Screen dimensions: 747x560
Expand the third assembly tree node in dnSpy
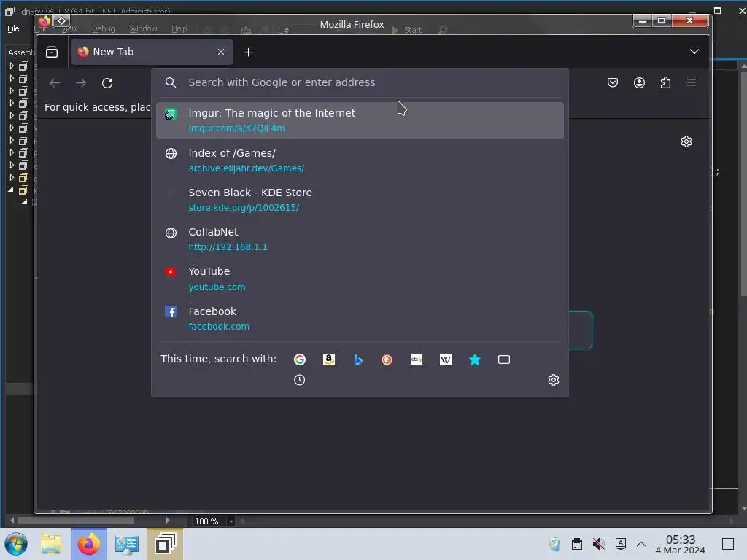(12, 90)
